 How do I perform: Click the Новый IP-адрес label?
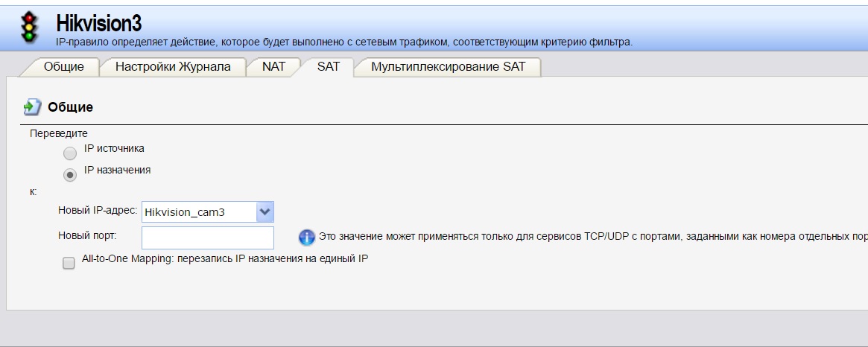[x=98, y=210]
